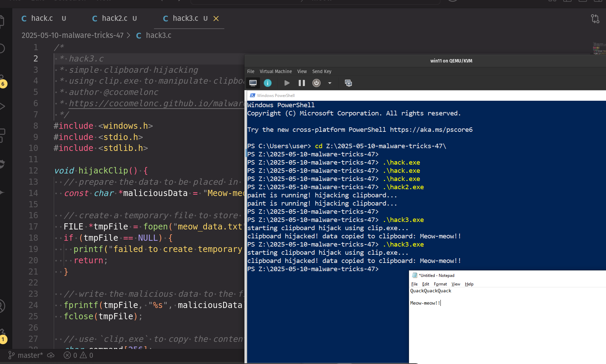This screenshot has height=364, width=606.
Task: Click the minimap in the editor corner
Action: pos(599,48)
